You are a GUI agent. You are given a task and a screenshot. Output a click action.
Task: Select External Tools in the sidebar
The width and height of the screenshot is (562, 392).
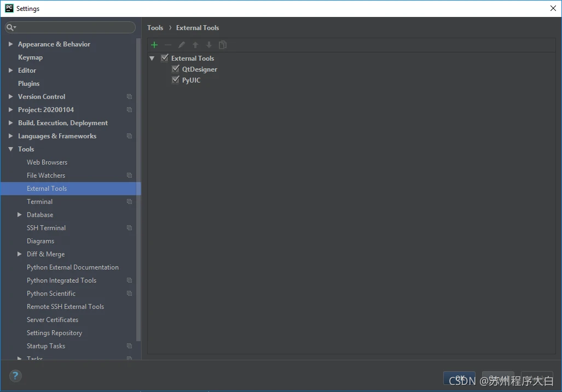click(71, 188)
